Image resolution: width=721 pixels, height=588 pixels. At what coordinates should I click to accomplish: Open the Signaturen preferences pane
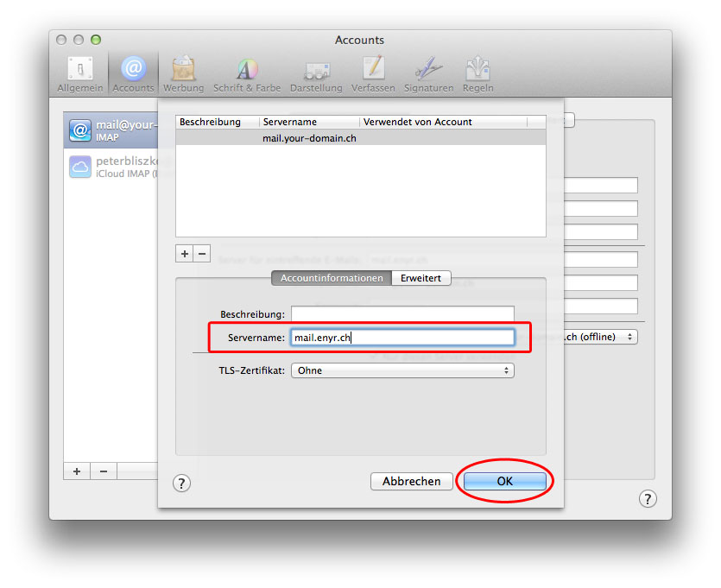[428, 74]
